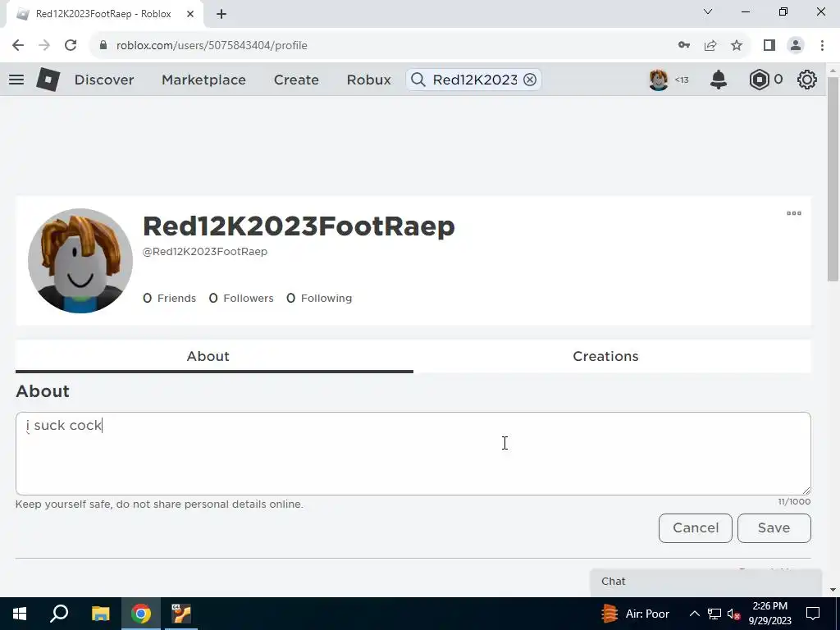Open the avatar thumbnail in the top bar
840x630 pixels.
pyautogui.click(x=659, y=80)
